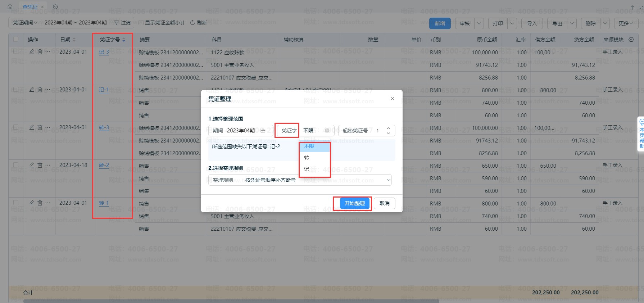Screen dimensions: 644x303
Task: Click the 取消 button in dialog
Action: pyautogui.click(x=384, y=203)
